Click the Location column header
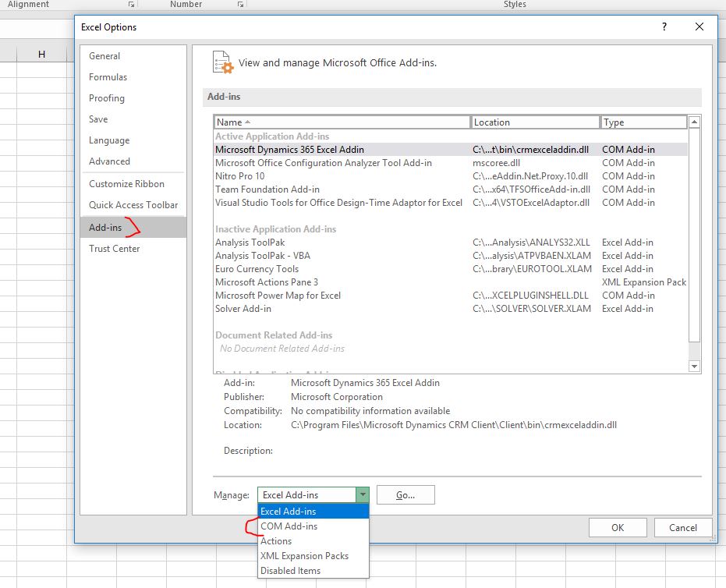Screen dimensions: 726x588 pos(535,122)
